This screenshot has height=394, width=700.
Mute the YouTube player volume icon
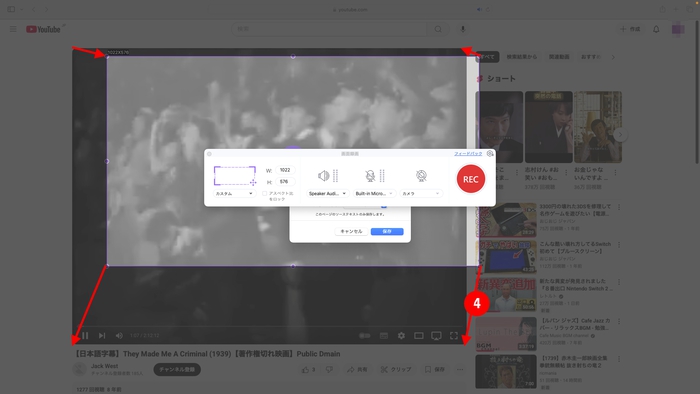pyautogui.click(x=119, y=336)
